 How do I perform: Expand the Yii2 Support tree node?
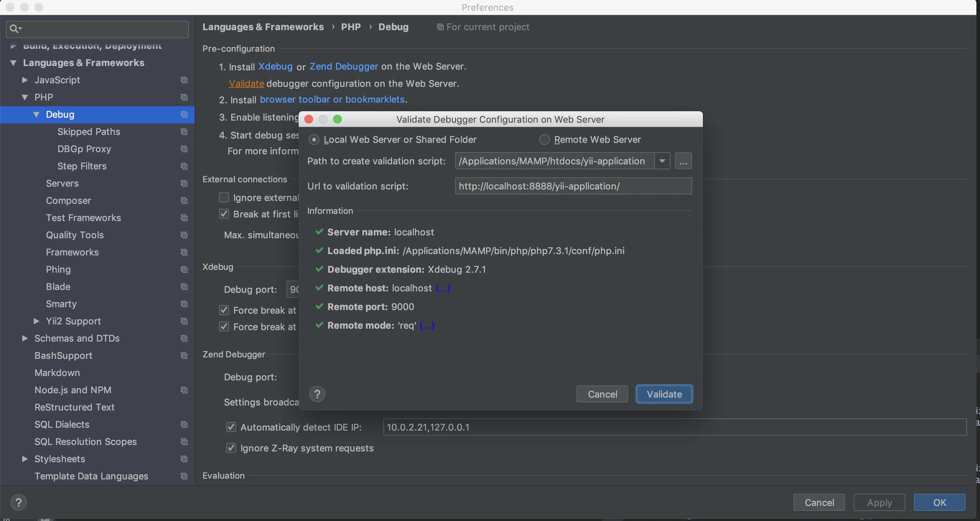36,321
